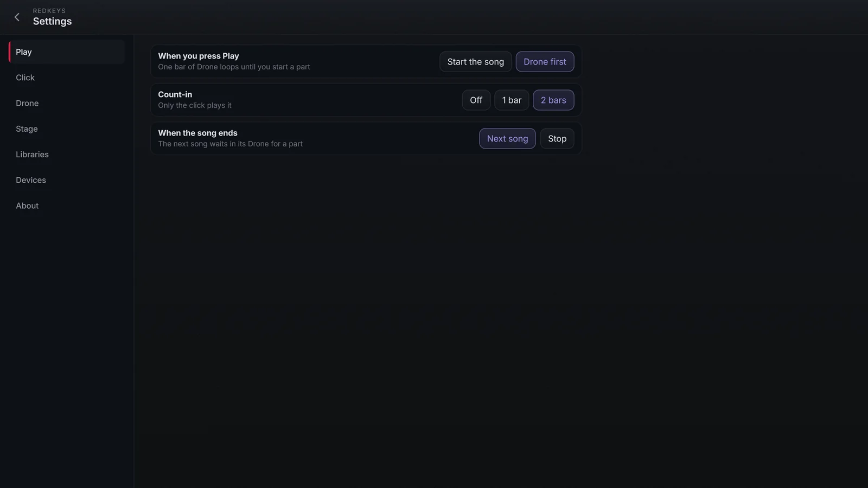Choose 'Drone first' when pressing Play
Screen dimensions: 868x488
click(x=545, y=62)
